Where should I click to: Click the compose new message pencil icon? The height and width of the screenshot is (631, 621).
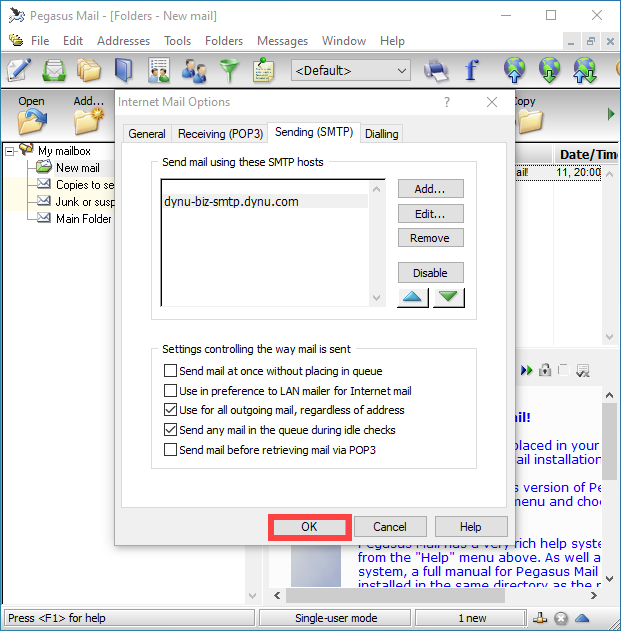pos(19,70)
